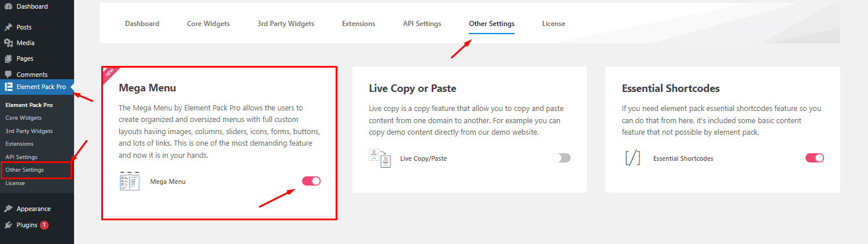Image resolution: width=868 pixels, height=244 pixels.
Task: Open Extensions in the sidebar submenu
Action: 19,143
